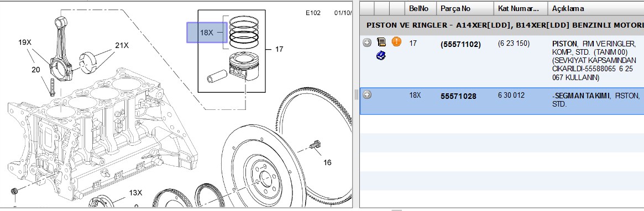Click the orange warning icon on row 17

coord(396,41)
